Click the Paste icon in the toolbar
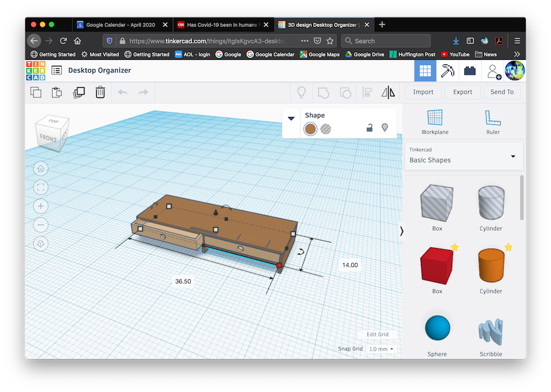 pyautogui.click(x=57, y=92)
